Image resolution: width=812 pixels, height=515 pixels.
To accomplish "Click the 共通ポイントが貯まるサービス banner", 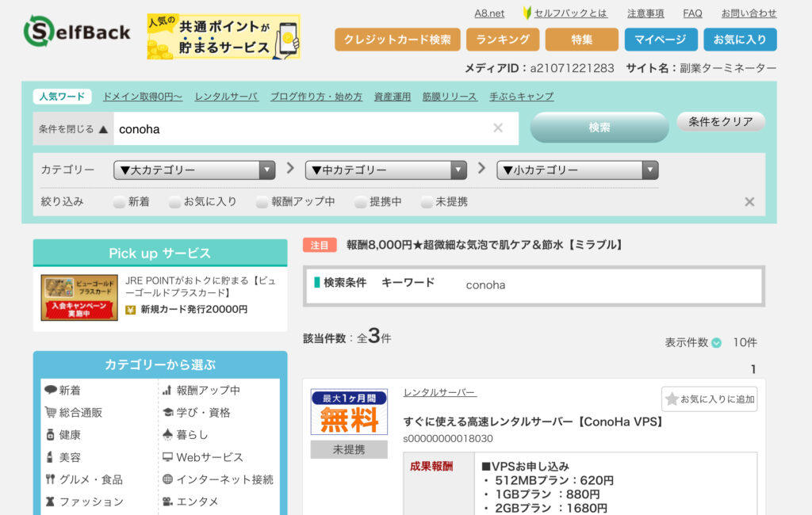I will click(224, 36).
